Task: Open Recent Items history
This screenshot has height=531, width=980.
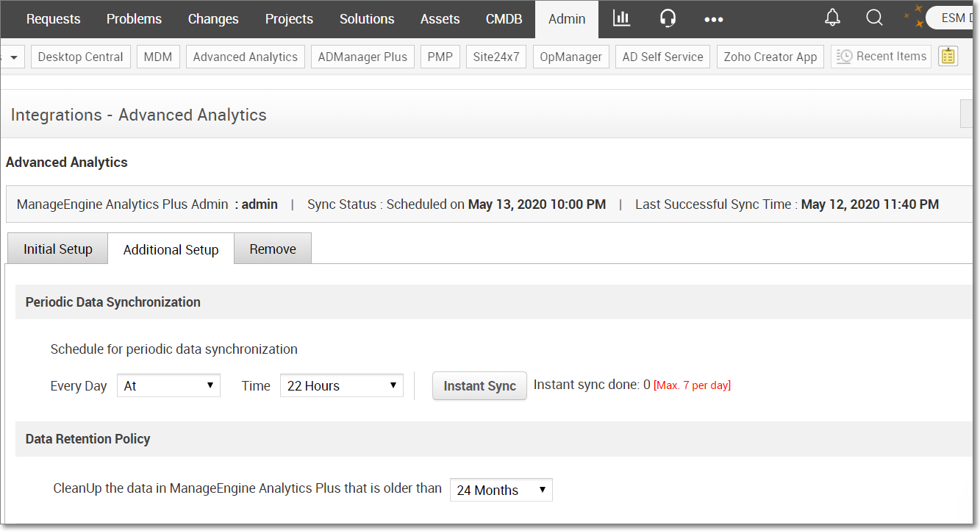Action: (x=881, y=57)
